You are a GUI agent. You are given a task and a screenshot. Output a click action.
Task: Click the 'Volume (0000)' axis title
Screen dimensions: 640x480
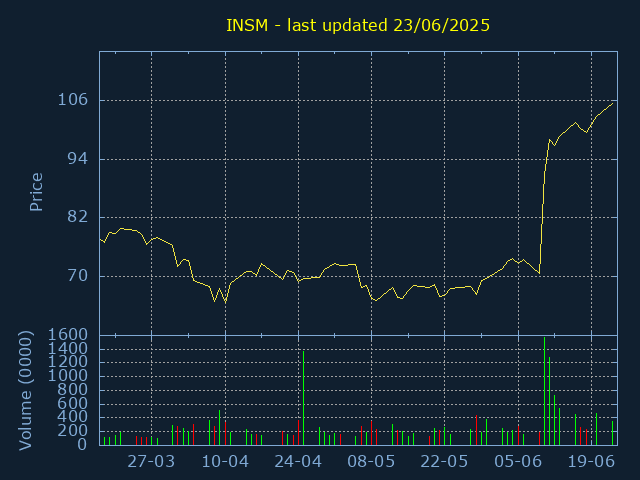tap(25, 391)
